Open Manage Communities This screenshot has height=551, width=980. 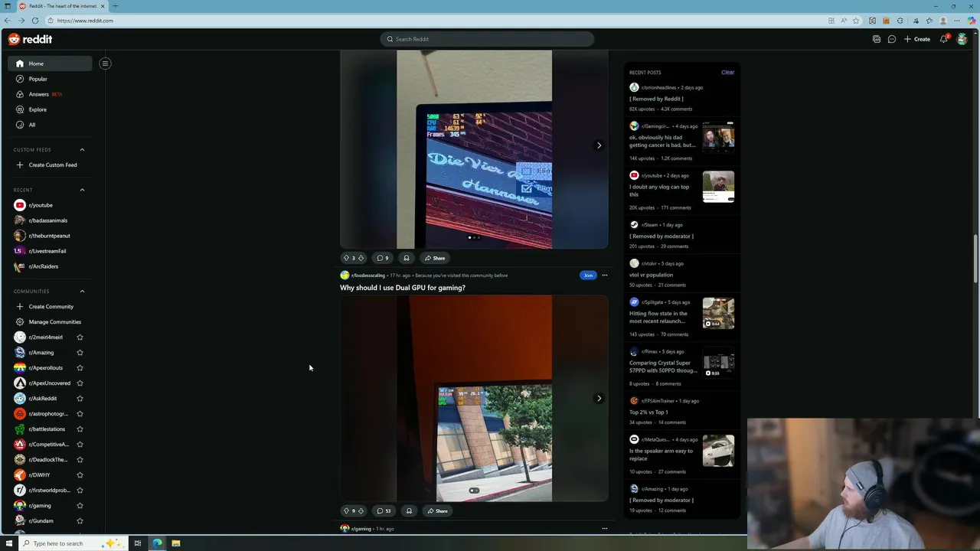tap(51, 322)
